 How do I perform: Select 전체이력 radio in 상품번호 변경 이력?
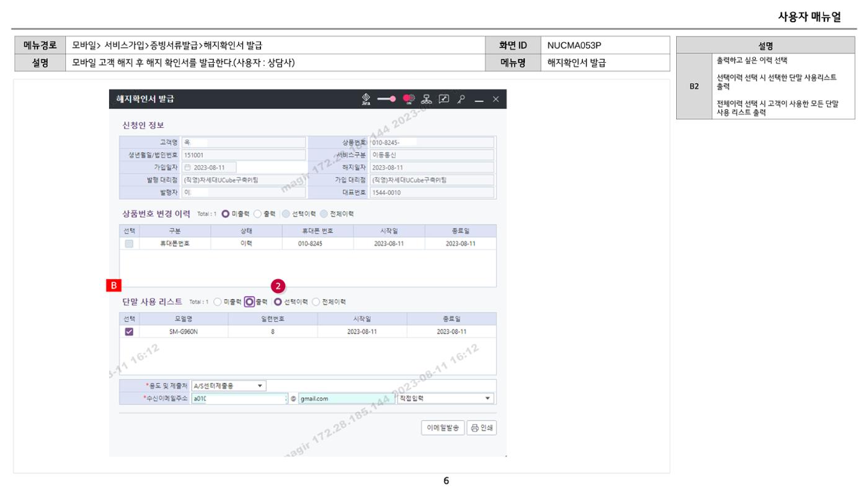[x=324, y=214]
